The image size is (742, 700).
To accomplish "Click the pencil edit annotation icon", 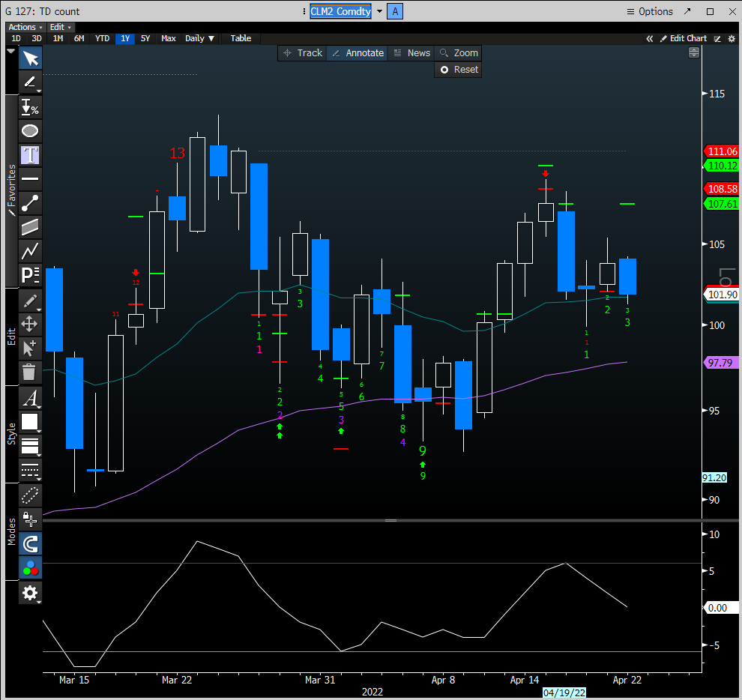I will (x=30, y=301).
